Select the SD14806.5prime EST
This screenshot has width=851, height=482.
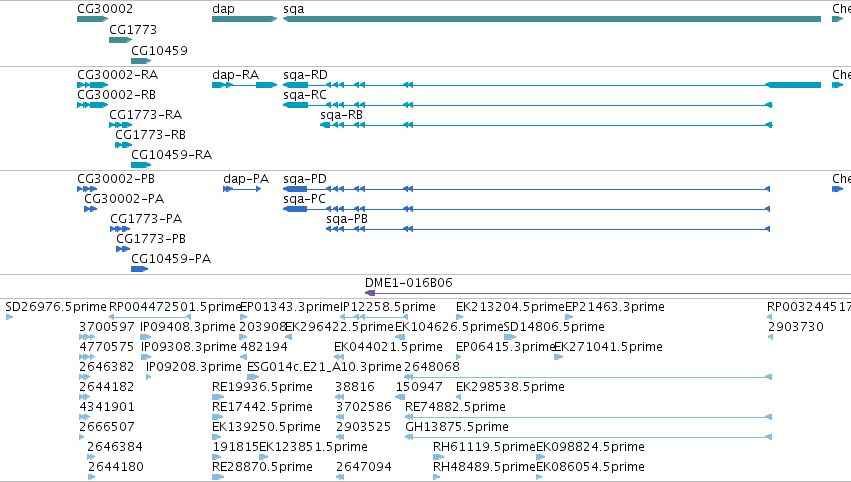point(510,337)
